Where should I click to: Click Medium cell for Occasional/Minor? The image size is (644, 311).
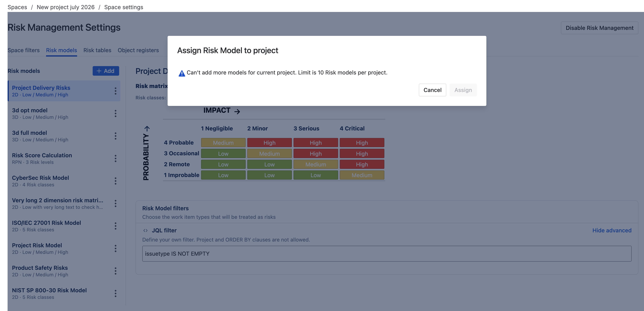coord(270,154)
